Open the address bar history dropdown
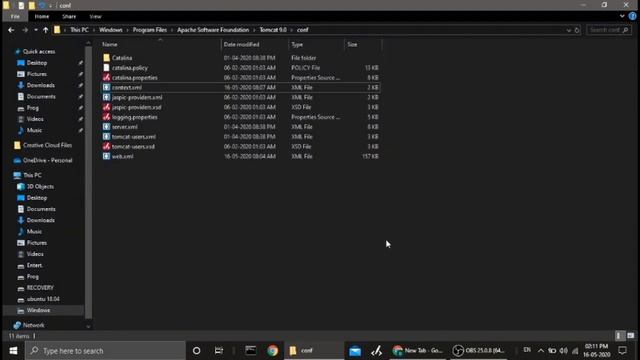640x360 pixels. 568,30
